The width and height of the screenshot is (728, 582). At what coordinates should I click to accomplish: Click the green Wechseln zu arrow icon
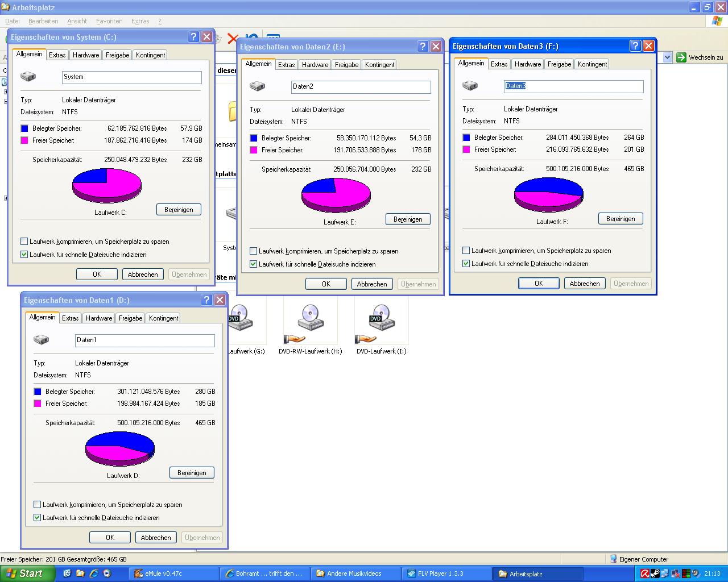[x=681, y=57]
